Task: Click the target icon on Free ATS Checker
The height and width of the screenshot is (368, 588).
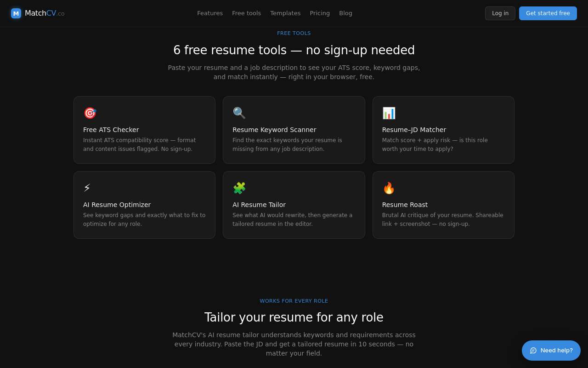Action: [90, 113]
